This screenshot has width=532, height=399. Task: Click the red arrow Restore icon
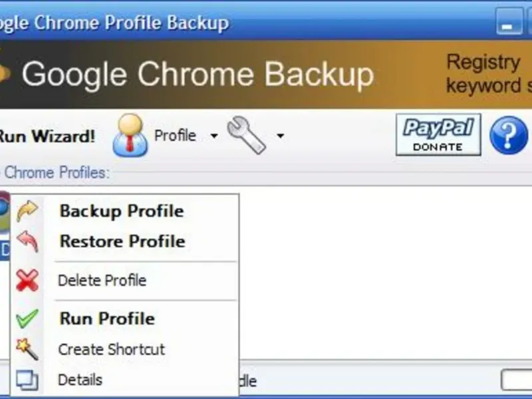tap(27, 241)
